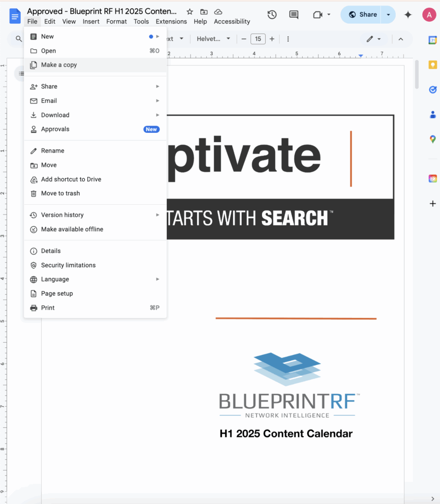This screenshot has height=504, width=440.
Task: Select Make a copy
Action: click(x=59, y=65)
